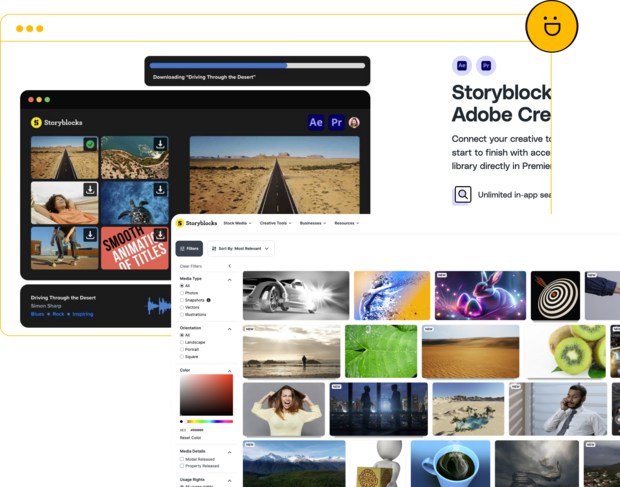Viewport: 620px width, 487px height.
Task: Click the Simon Sharp artist name
Action: tap(46, 306)
